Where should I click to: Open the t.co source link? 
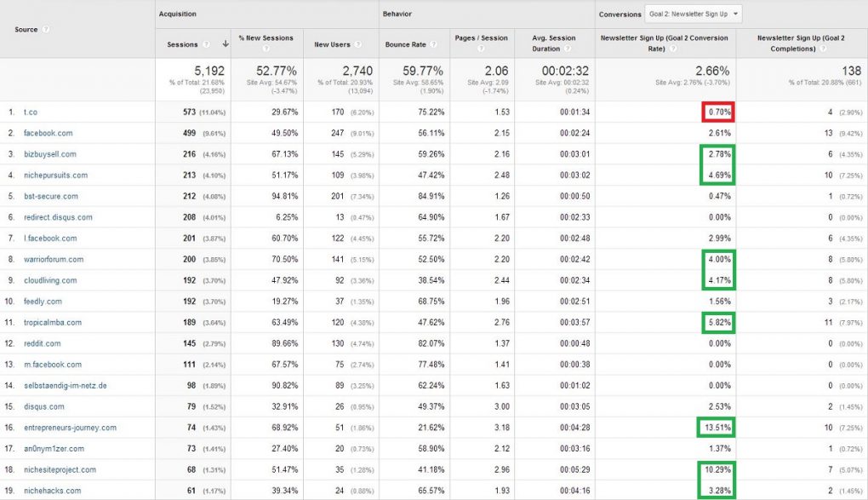(x=31, y=112)
